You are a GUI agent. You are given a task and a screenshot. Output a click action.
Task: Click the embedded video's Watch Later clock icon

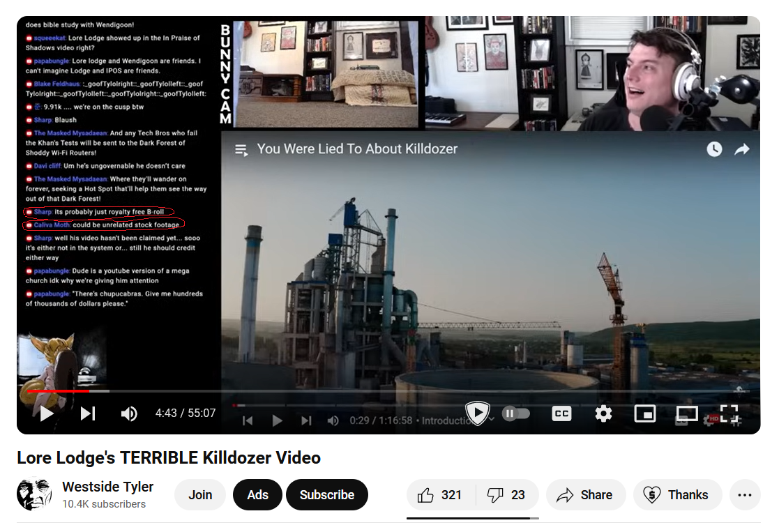pyautogui.click(x=714, y=149)
